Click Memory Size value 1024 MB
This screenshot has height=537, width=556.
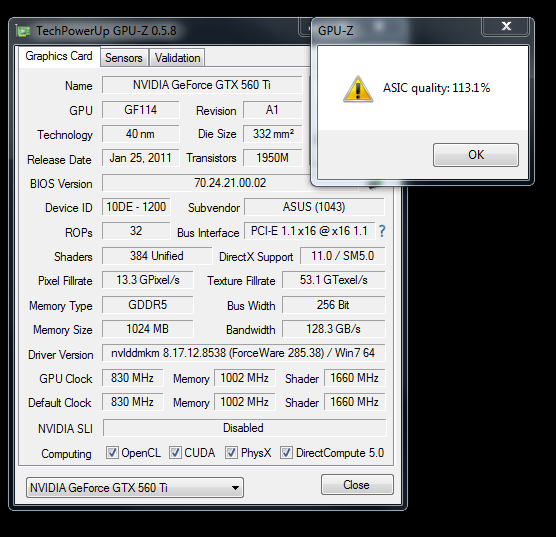coord(148,329)
